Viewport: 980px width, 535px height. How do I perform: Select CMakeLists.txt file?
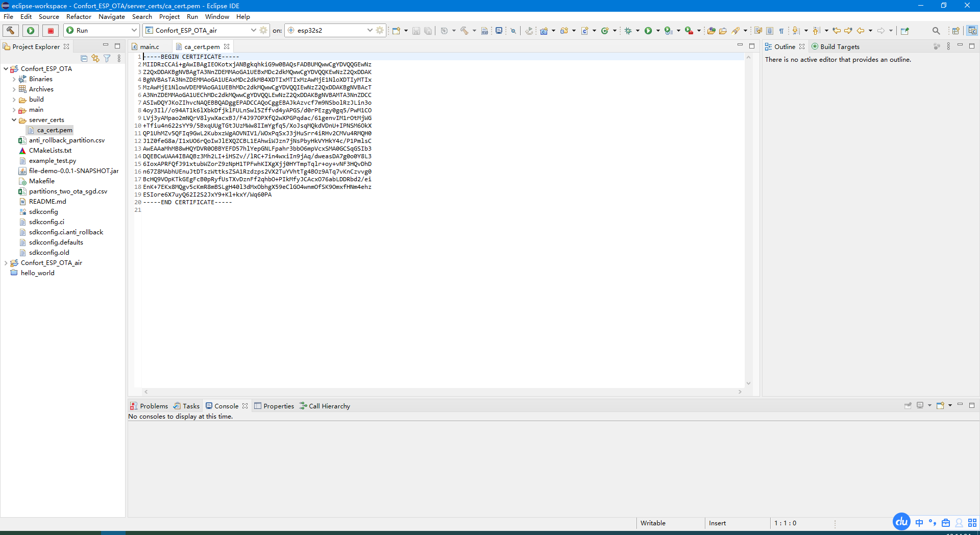pyautogui.click(x=50, y=151)
